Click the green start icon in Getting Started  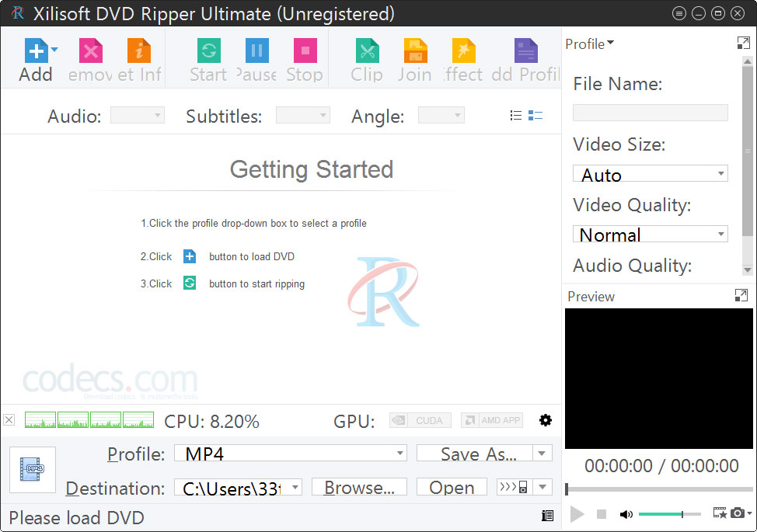point(190,283)
